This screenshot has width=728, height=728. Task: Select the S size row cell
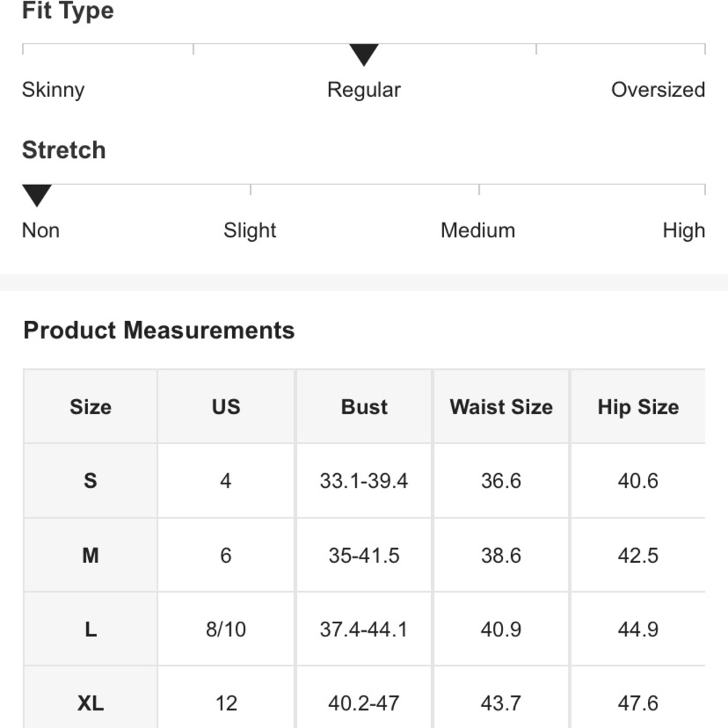click(90, 480)
